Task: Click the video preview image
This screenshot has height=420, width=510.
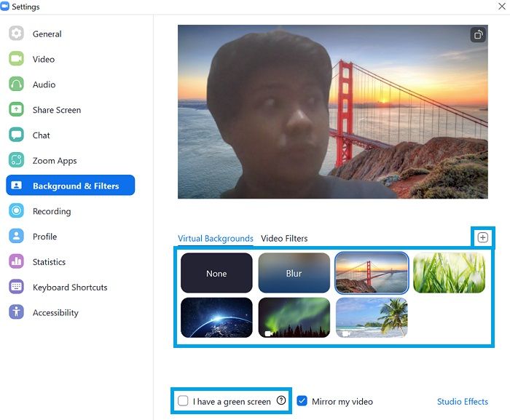Action: tap(333, 111)
